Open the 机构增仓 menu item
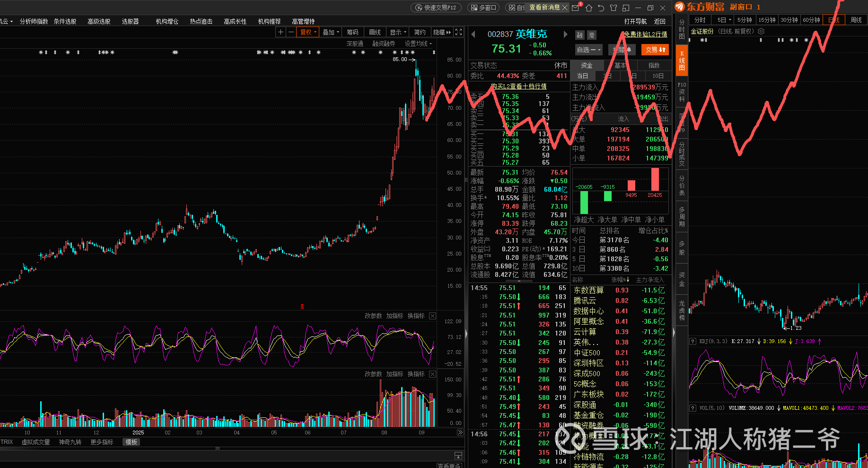This screenshot has width=868, height=468. pos(167,21)
